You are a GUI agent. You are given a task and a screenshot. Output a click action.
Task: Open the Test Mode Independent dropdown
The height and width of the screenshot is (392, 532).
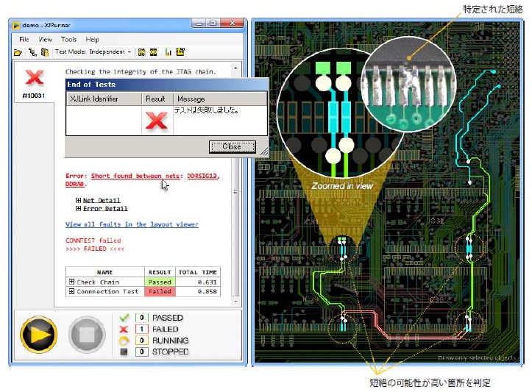(129, 52)
